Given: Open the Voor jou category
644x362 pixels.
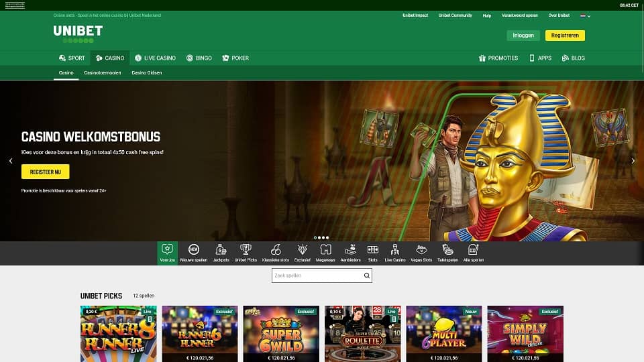Looking at the screenshot, I should pos(167,253).
